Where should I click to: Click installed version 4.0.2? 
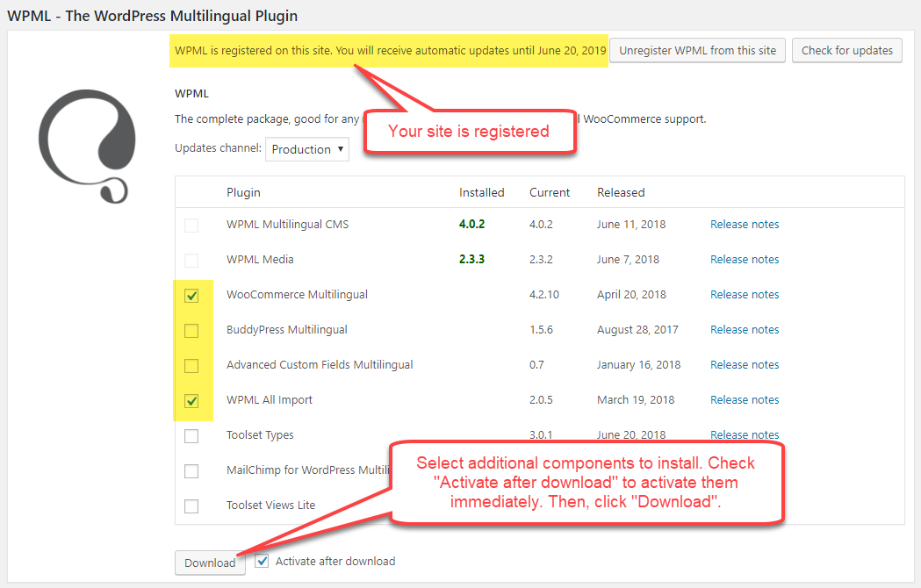pyautogui.click(x=471, y=225)
